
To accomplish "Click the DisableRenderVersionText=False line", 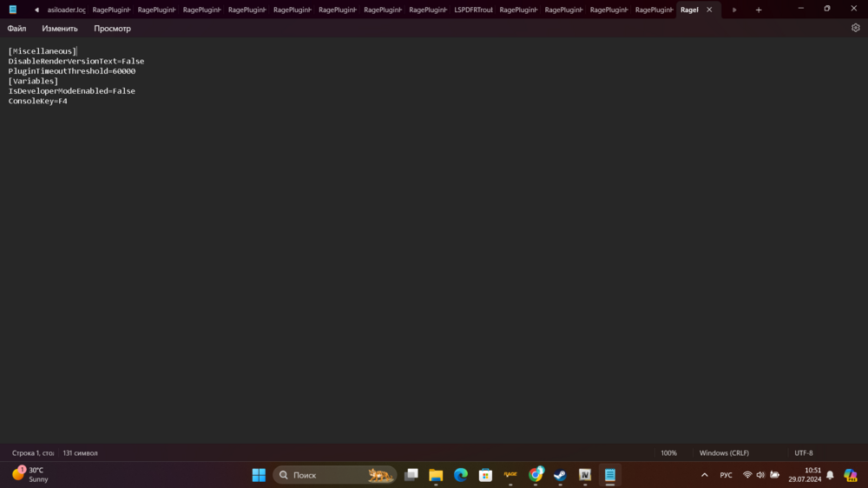I will 76,61.
